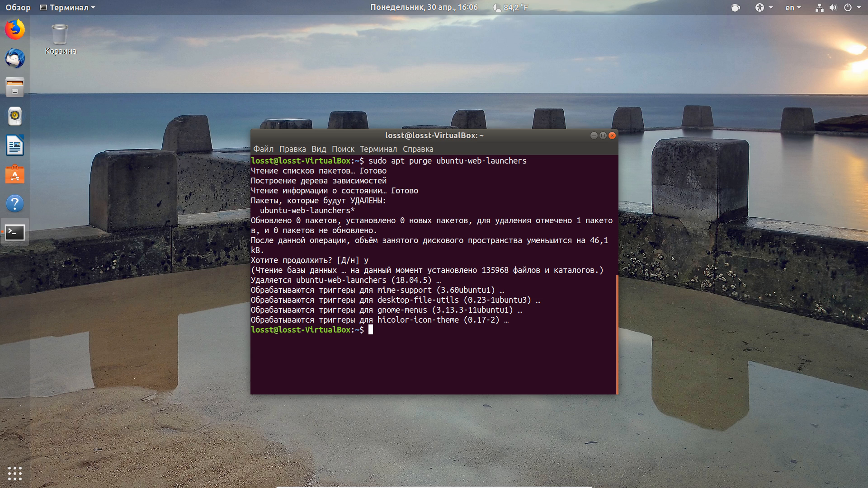This screenshot has height=488, width=868.
Task: Click the line 'ubuntu-web-launchers*'
Action: 307,211
